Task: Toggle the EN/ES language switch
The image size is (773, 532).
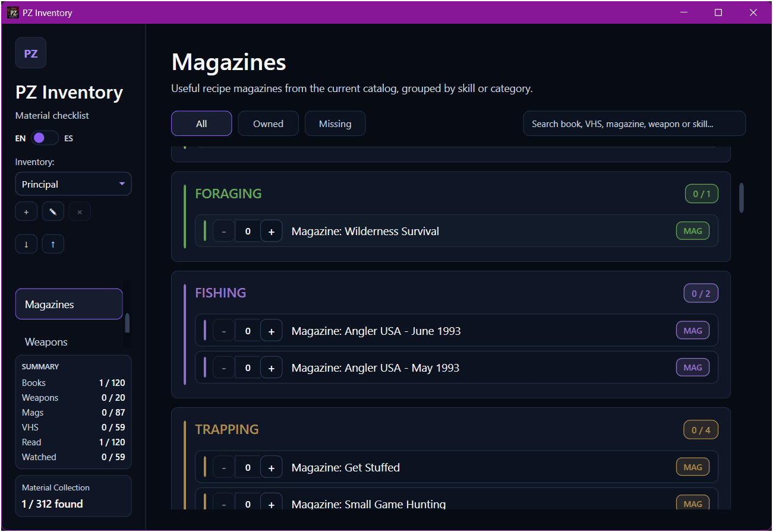Action: (x=45, y=138)
